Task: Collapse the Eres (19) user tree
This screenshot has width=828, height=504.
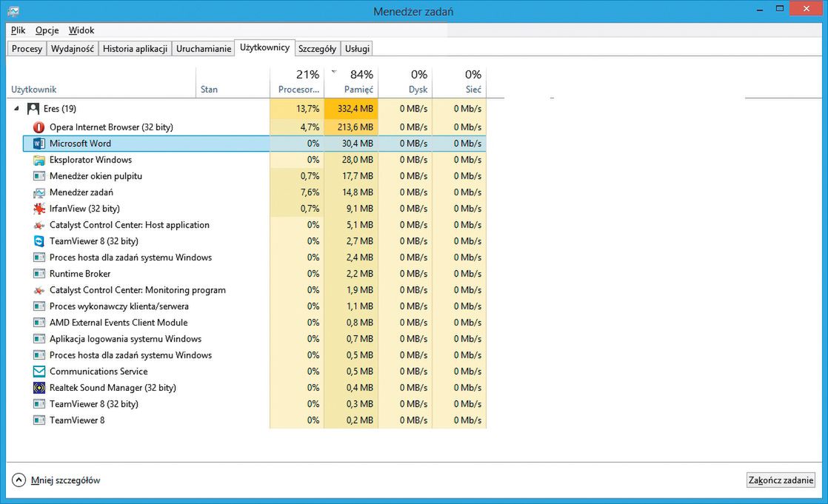Action: click(x=17, y=109)
